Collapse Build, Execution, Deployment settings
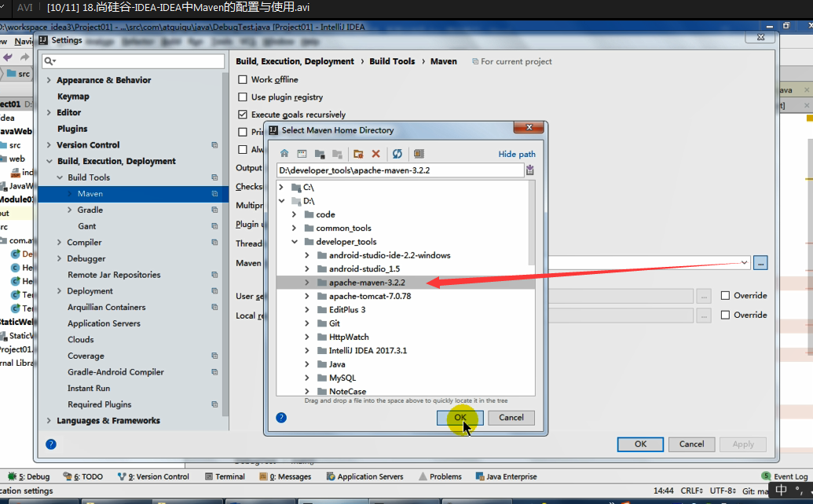The height and width of the screenshot is (504, 813). point(49,161)
